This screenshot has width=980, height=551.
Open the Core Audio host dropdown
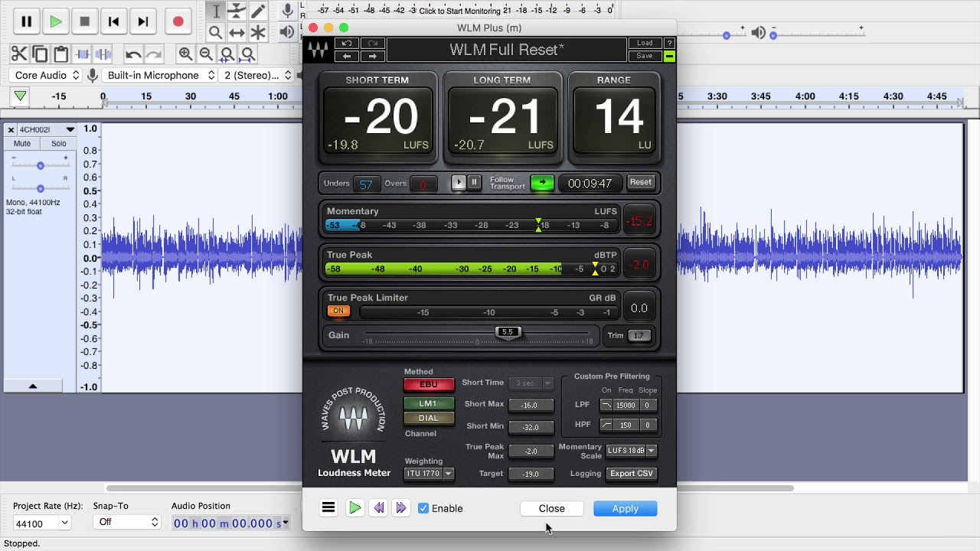click(x=46, y=75)
